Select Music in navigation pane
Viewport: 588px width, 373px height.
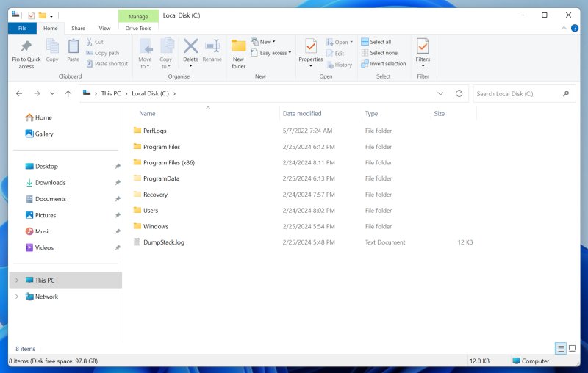[38, 231]
